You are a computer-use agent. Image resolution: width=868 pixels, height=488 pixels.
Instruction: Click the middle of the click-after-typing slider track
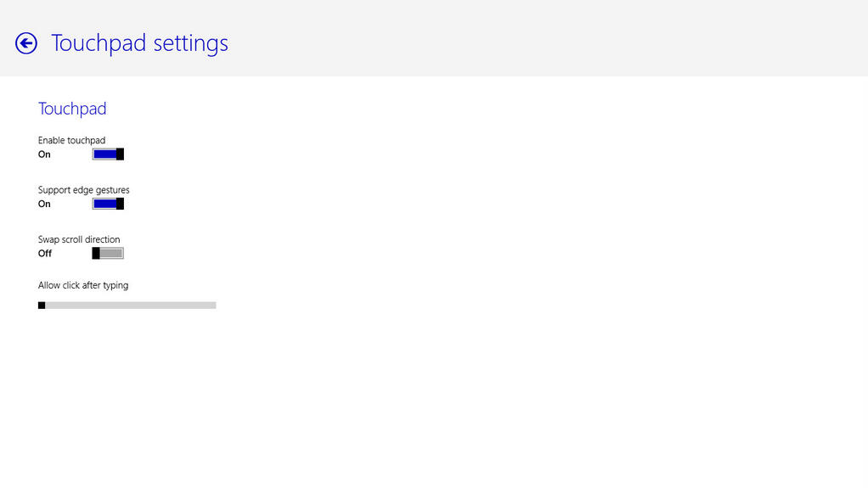tap(127, 306)
